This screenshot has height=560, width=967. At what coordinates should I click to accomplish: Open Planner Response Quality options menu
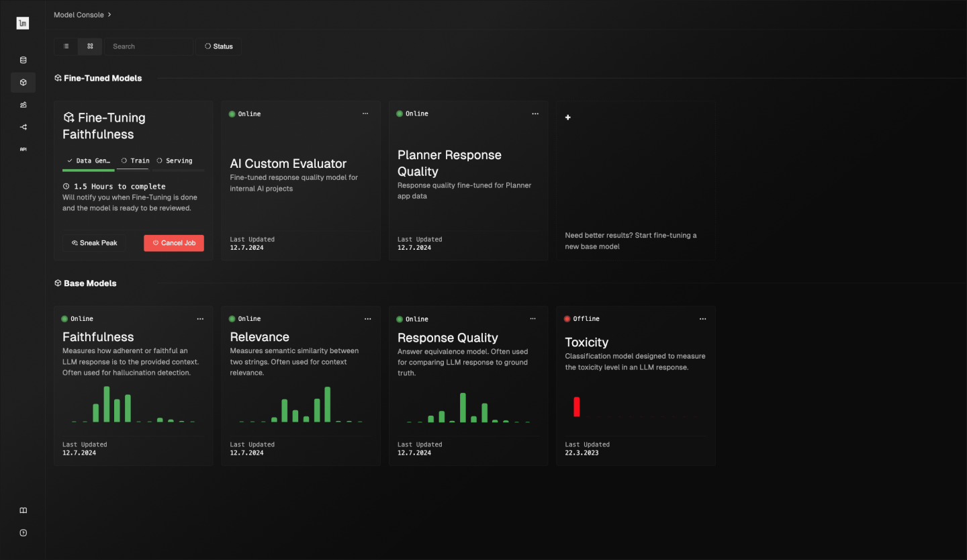pos(535,113)
